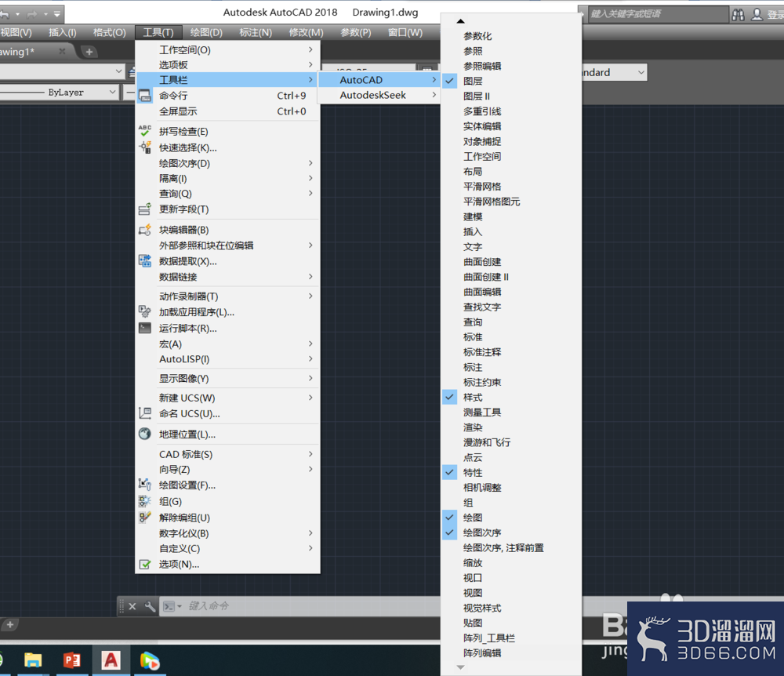Expand the AutoLISP(I) submenu

(x=227, y=359)
